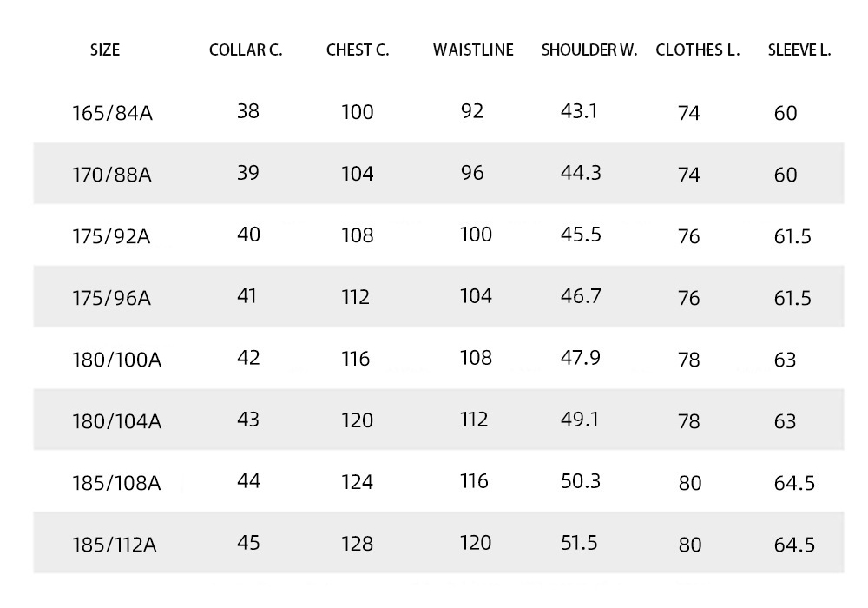Select the 180/100A size label
868x608 pixels.
(x=117, y=360)
